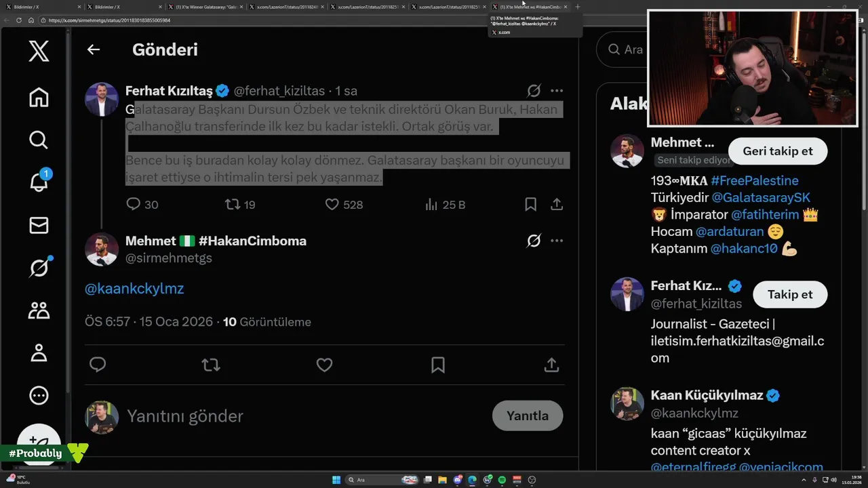
Task: Open Windows Start menu
Action: (336, 480)
